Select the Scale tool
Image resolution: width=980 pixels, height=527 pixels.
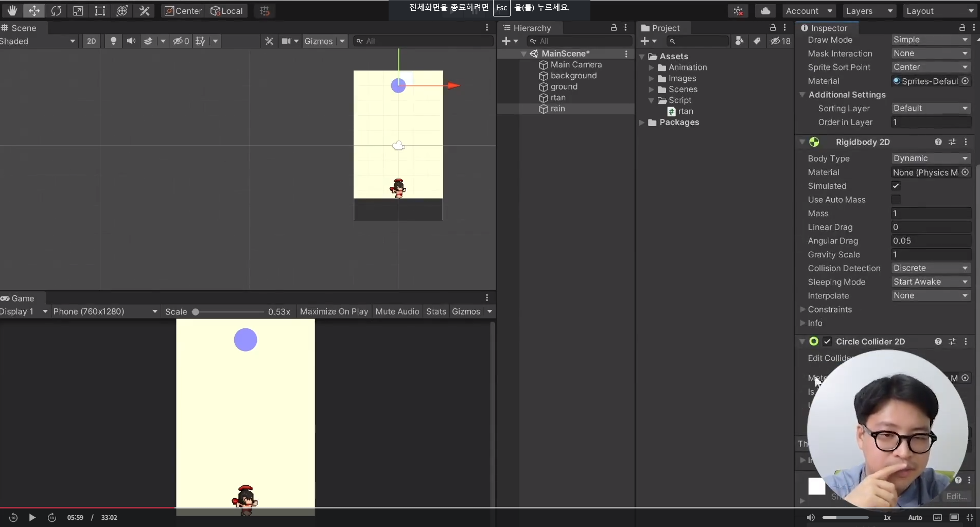click(78, 11)
